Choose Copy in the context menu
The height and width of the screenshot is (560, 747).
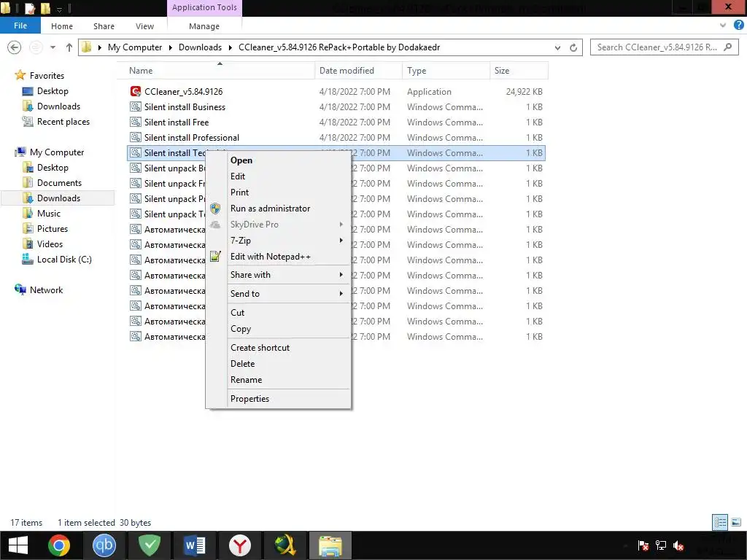pos(278,329)
